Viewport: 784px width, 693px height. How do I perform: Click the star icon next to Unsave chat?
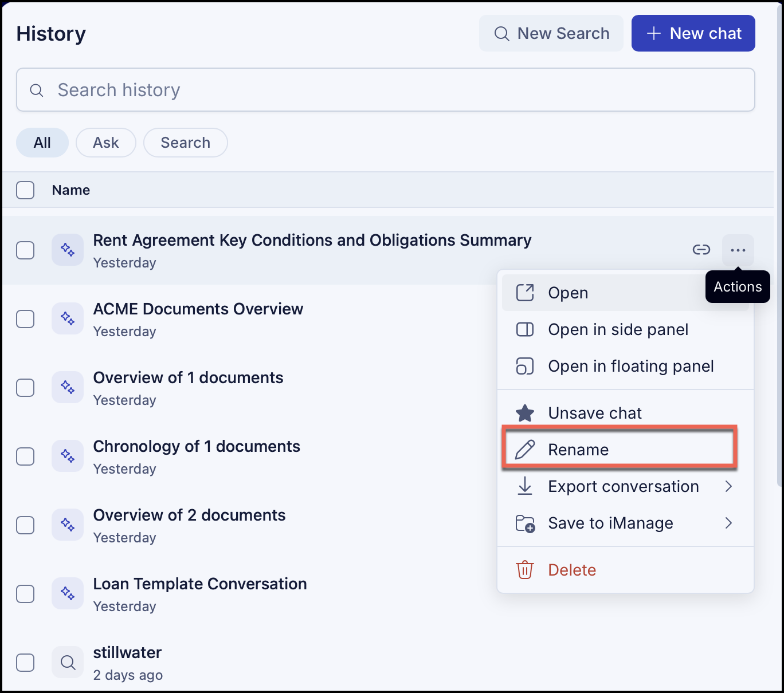(x=525, y=413)
